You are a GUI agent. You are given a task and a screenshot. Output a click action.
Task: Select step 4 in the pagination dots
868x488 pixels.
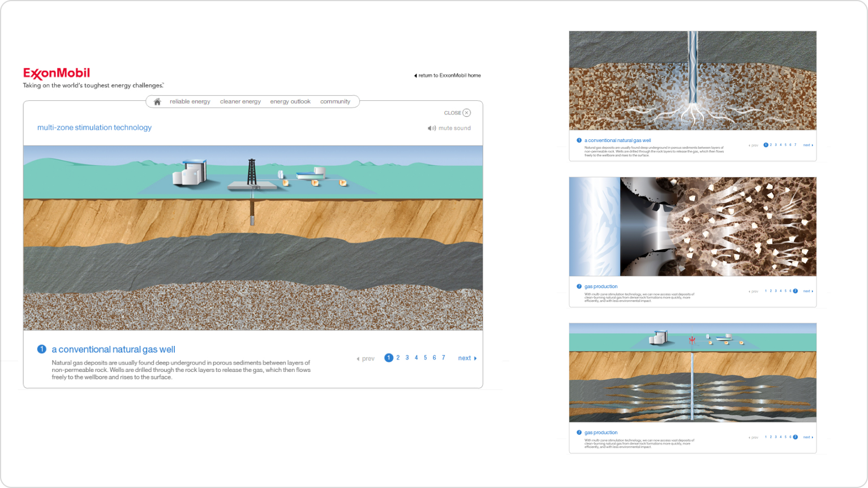[416, 357]
